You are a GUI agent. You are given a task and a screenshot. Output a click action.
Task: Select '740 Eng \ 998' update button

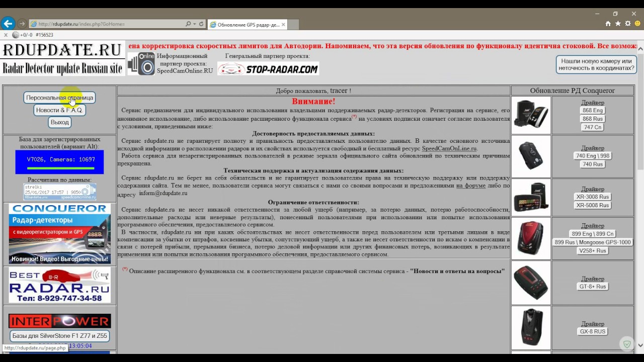592,156
